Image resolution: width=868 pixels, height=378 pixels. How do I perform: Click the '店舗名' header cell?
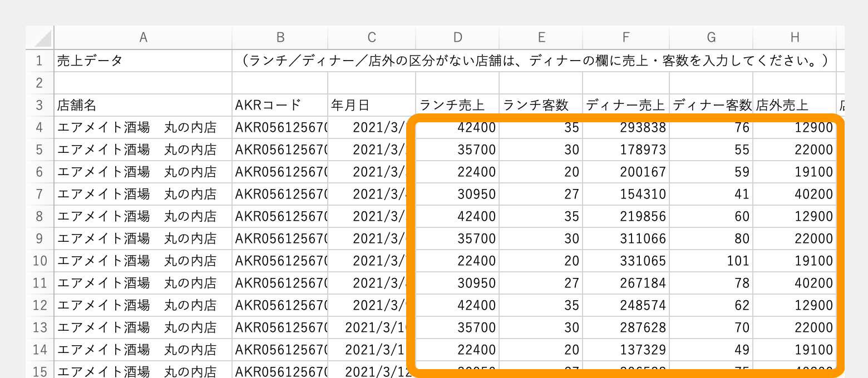pos(143,105)
